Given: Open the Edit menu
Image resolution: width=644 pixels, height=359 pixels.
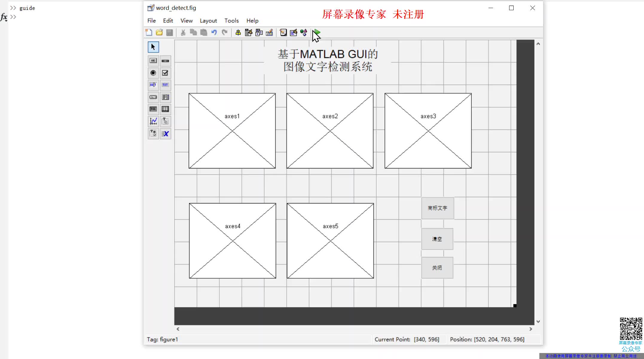Looking at the screenshot, I should tap(168, 20).
